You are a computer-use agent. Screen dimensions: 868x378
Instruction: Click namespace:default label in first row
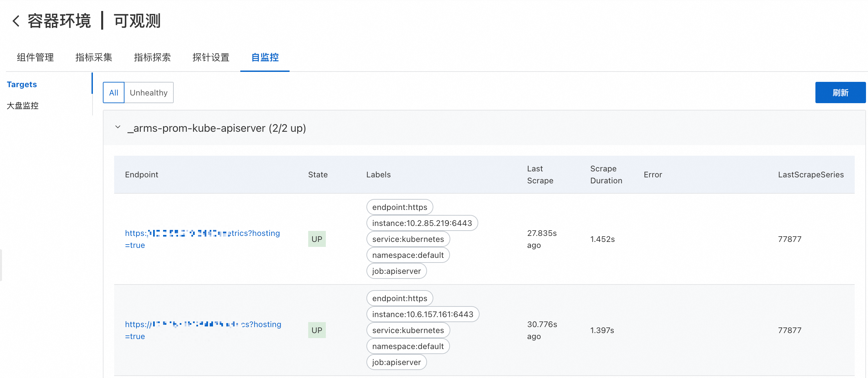click(x=408, y=255)
